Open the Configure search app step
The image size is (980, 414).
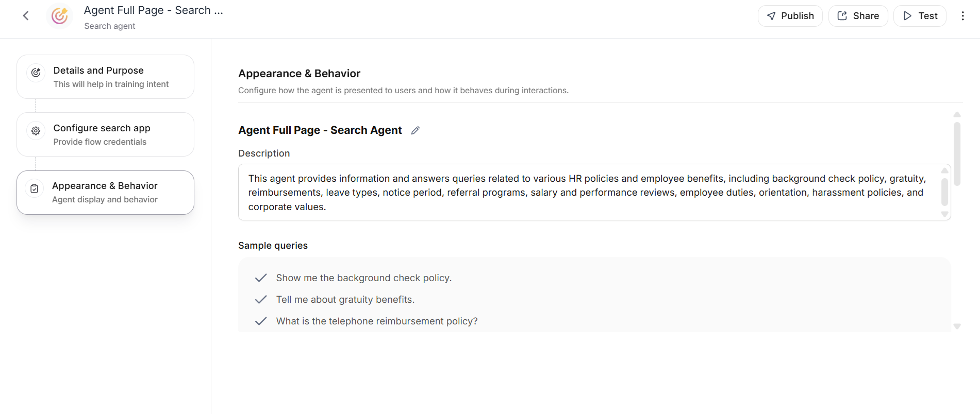tap(105, 134)
